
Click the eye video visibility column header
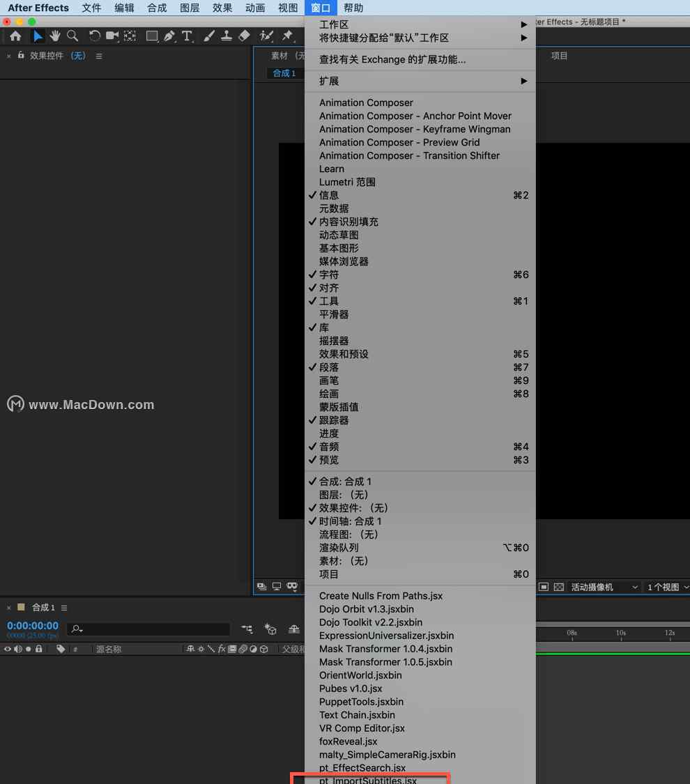point(8,649)
